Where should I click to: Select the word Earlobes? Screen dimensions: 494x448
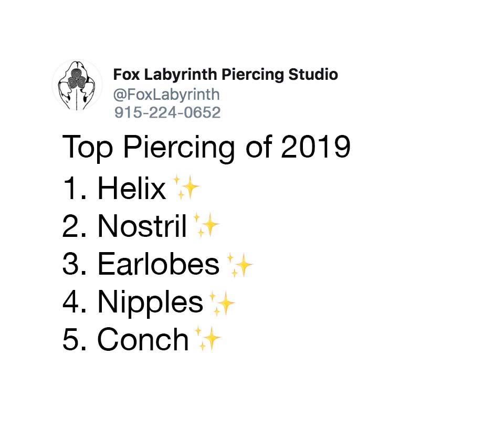pos(158,264)
